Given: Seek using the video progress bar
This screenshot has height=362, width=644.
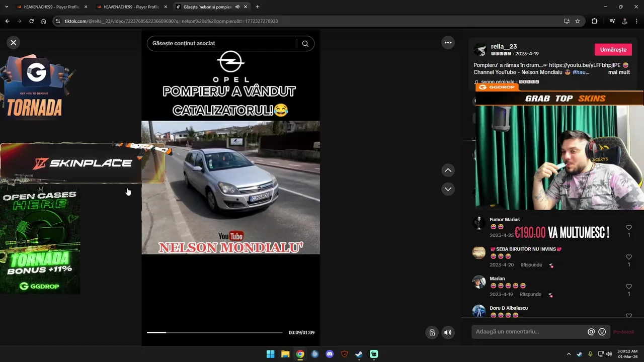Looking at the screenshot, I should [214, 332].
